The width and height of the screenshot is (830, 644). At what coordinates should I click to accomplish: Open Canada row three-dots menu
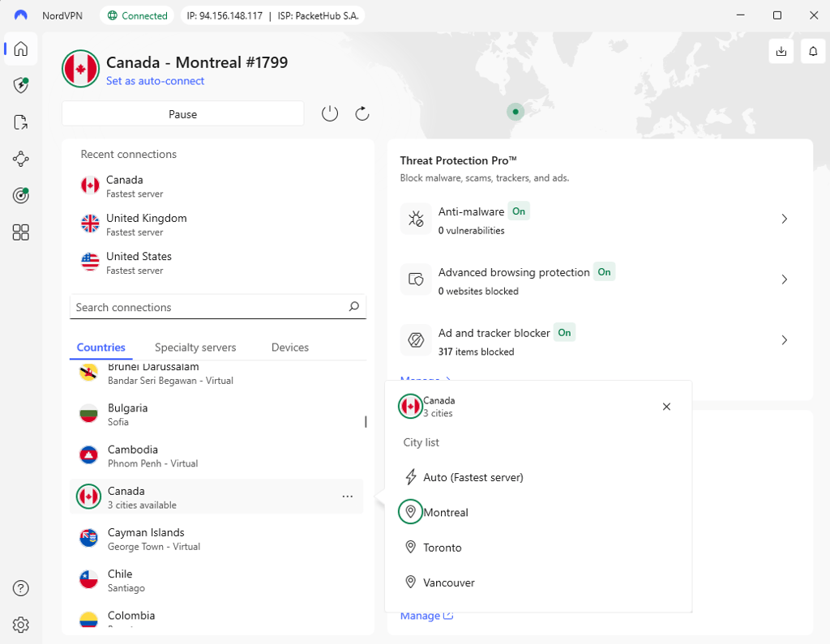click(x=347, y=497)
